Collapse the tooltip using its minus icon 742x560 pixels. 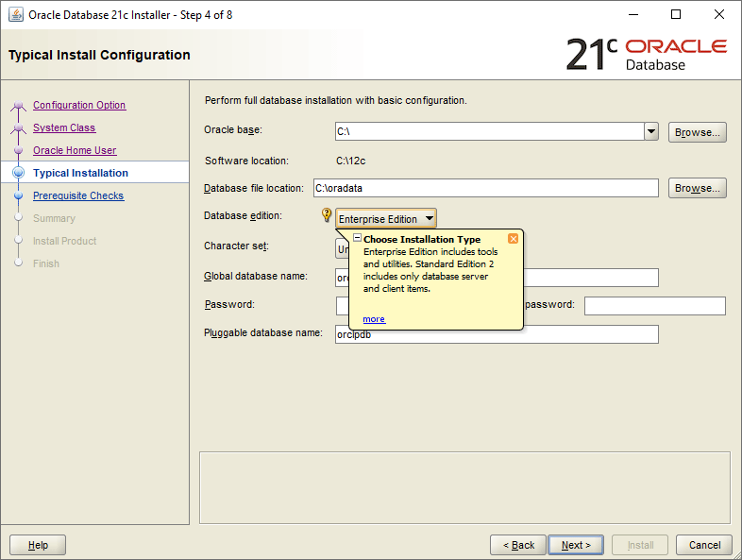point(357,238)
